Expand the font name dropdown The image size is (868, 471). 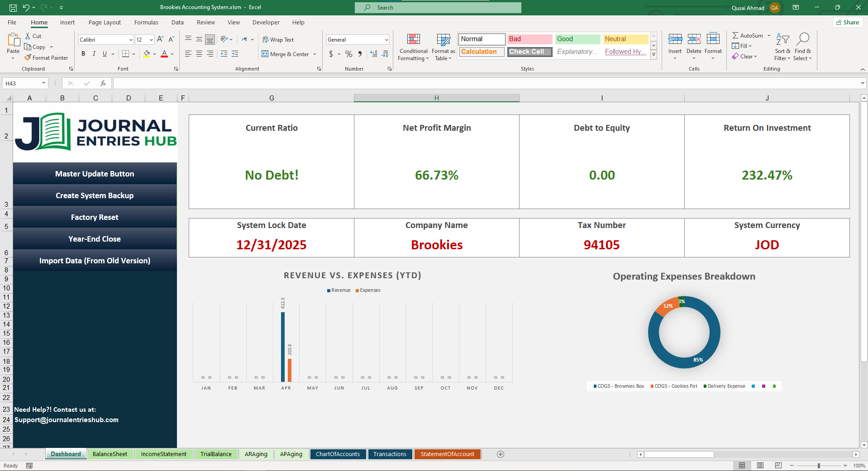131,40
